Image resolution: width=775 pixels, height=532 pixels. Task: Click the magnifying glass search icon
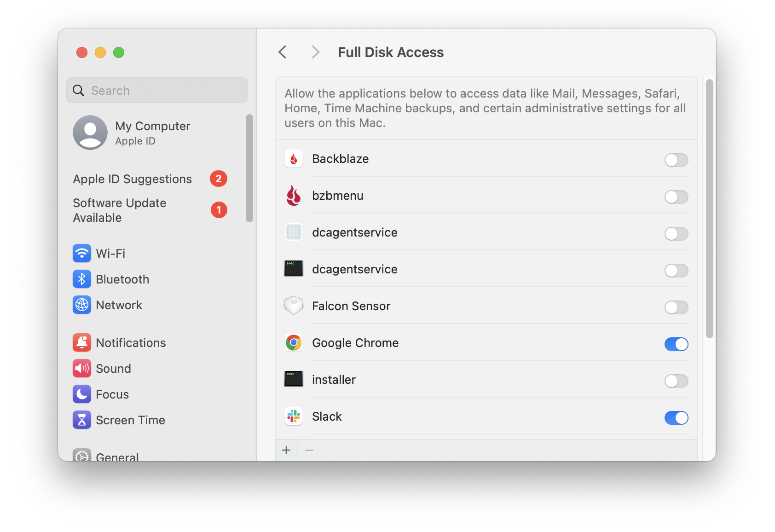click(x=79, y=91)
